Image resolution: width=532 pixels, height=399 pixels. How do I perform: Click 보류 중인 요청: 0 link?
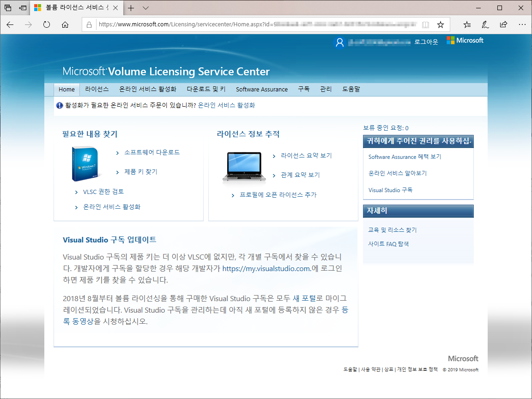tap(386, 128)
